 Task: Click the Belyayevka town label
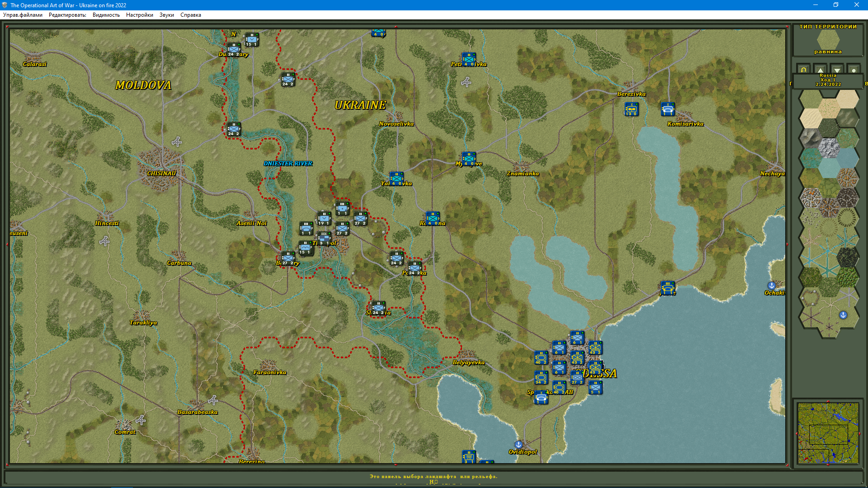[469, 362]
